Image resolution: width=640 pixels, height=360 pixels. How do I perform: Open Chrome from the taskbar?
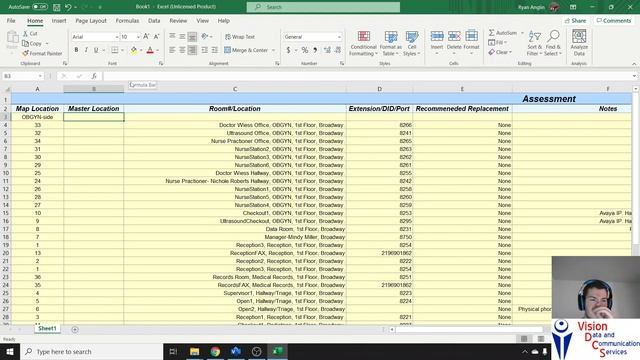coord(215,351)
